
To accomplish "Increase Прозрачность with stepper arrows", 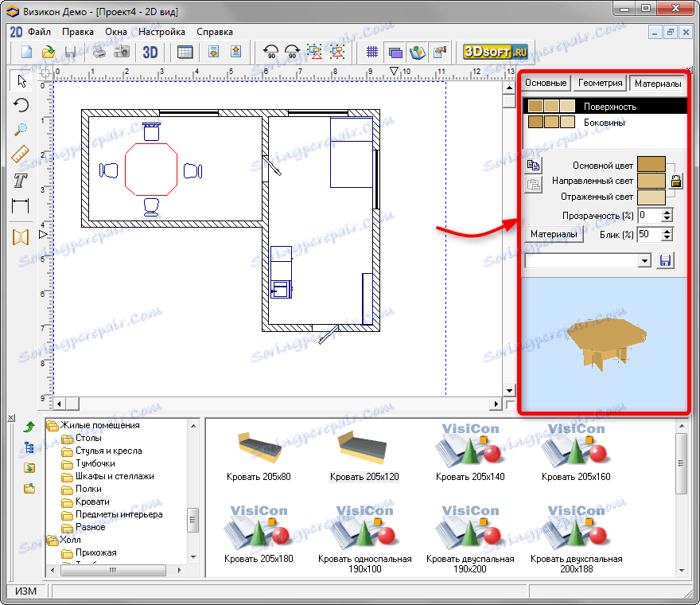I will tap(667, 213).
